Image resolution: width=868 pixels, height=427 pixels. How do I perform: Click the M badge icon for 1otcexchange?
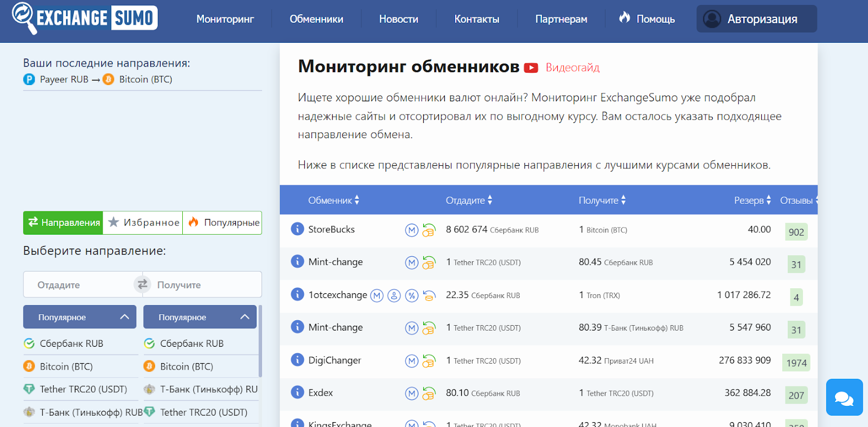(377, 296)
